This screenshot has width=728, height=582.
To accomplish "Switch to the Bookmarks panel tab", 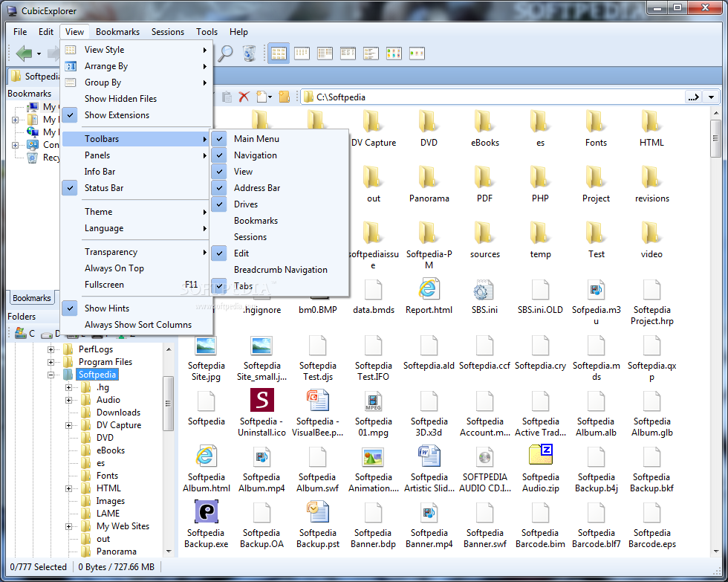I will (x=31, y=298).
